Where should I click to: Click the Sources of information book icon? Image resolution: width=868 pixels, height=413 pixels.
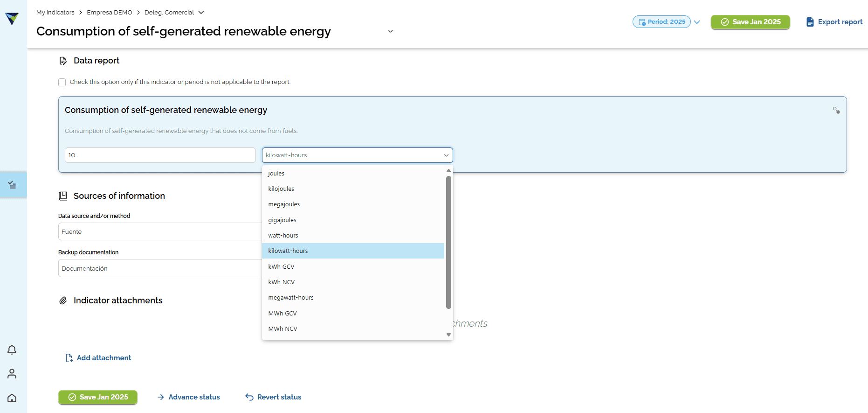[63, 196]
